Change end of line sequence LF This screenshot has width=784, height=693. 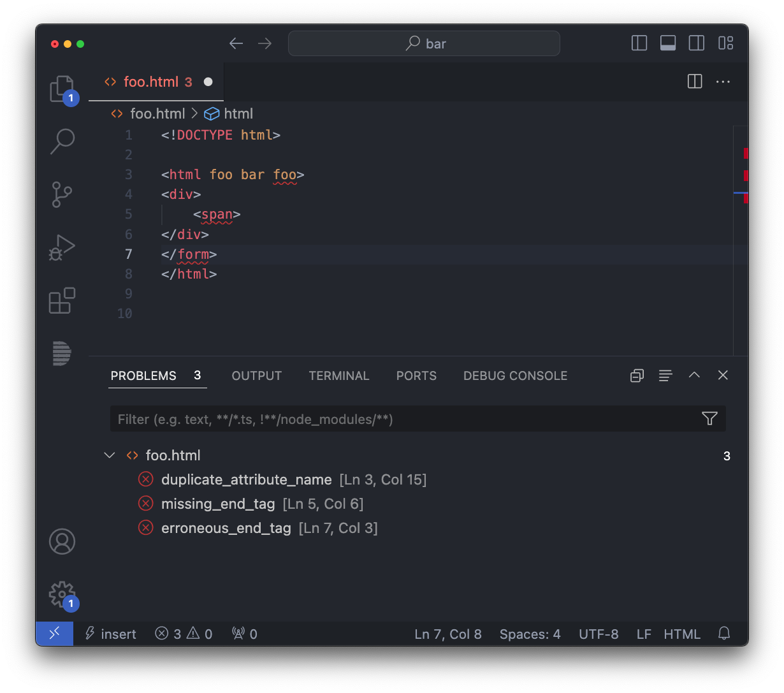pyautogui.click(x=644, y=634)
